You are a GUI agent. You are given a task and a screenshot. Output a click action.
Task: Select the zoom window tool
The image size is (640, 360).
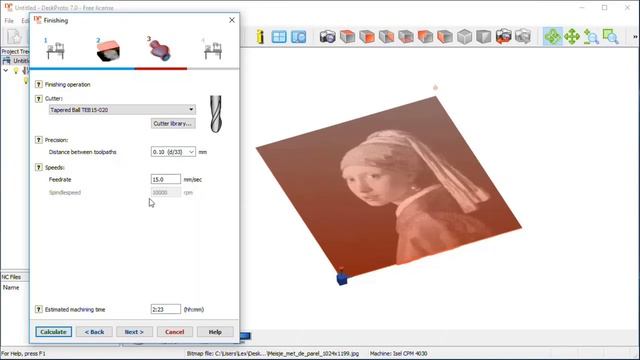click(x=611, y=37)
